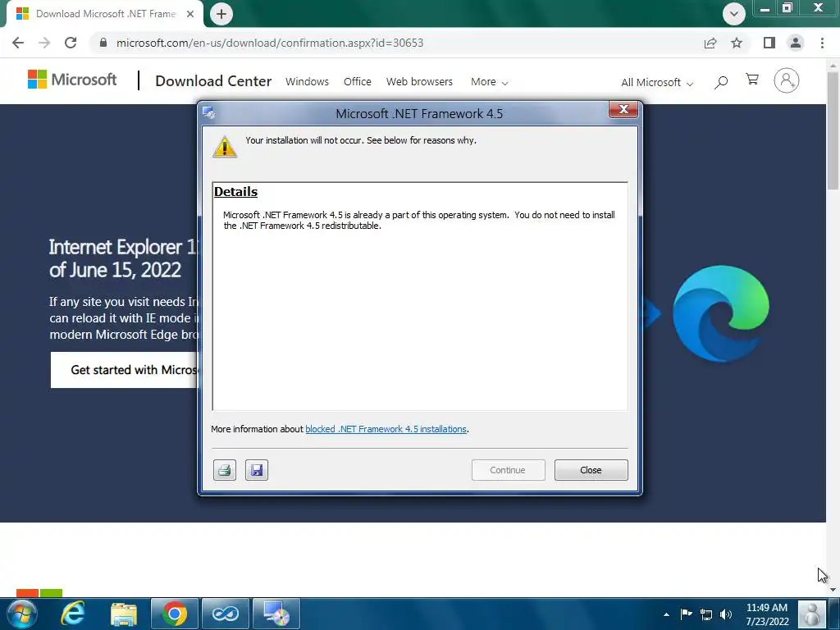Expand the More dropdown
The height and width of the screenshot is (630, 840).
[489, 82]
